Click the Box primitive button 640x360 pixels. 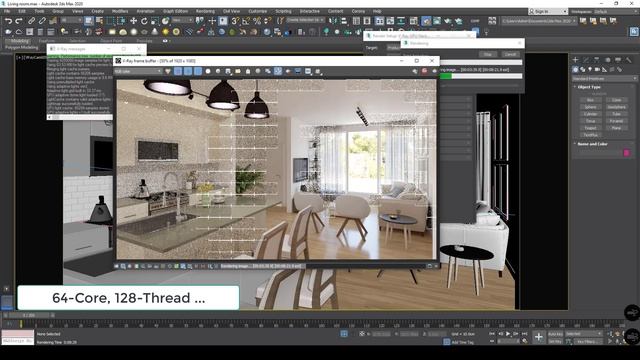[590, 100]
